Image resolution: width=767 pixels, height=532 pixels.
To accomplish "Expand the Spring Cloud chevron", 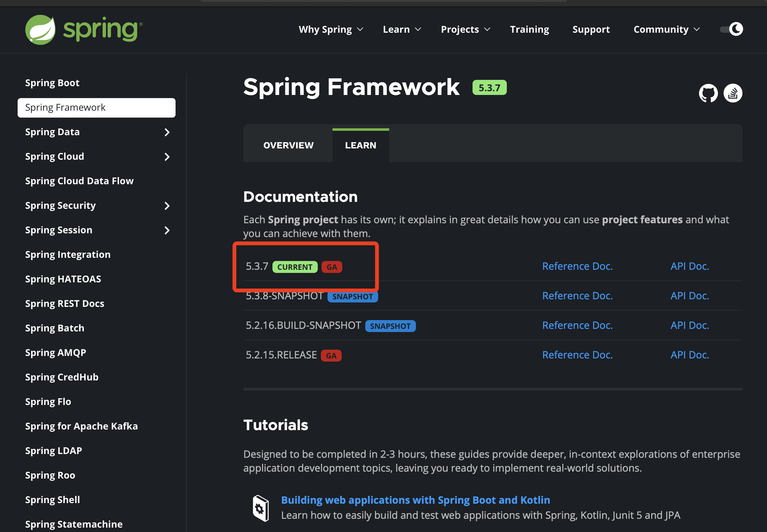I will [167, 157].
